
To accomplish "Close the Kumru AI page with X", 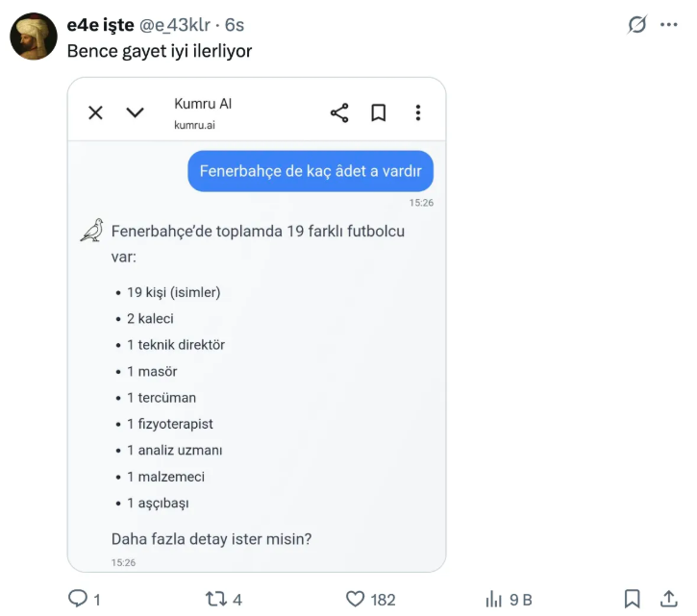I will pyautogui.click(x=95, y=112).
